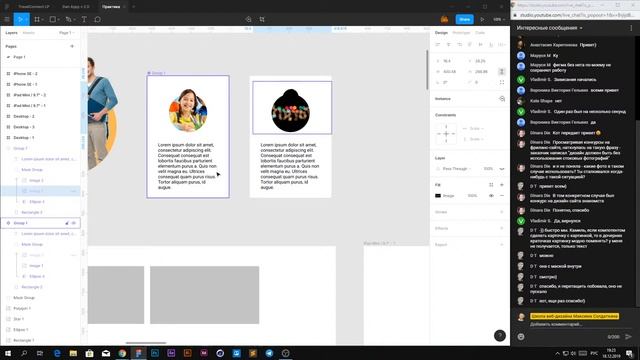Click the Align horizontal centers icon
This screenshot has height=360, width=640.
[x=449, y=44]
